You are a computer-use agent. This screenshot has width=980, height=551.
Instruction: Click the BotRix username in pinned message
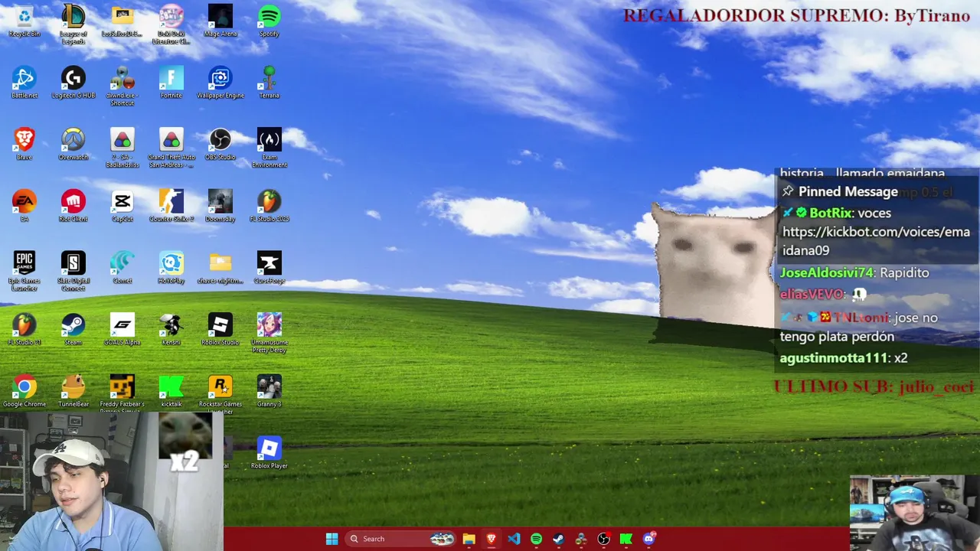pyautogui.click(x=830, y=213)
